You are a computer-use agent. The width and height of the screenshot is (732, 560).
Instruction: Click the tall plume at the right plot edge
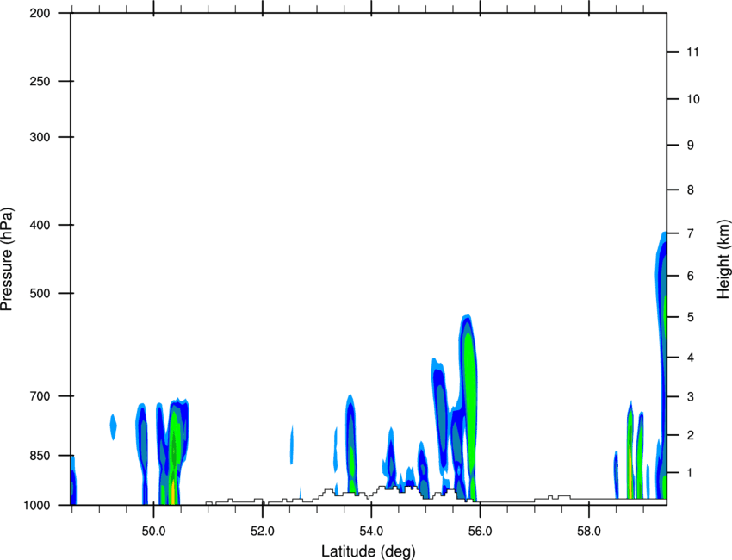pos(661,364)
